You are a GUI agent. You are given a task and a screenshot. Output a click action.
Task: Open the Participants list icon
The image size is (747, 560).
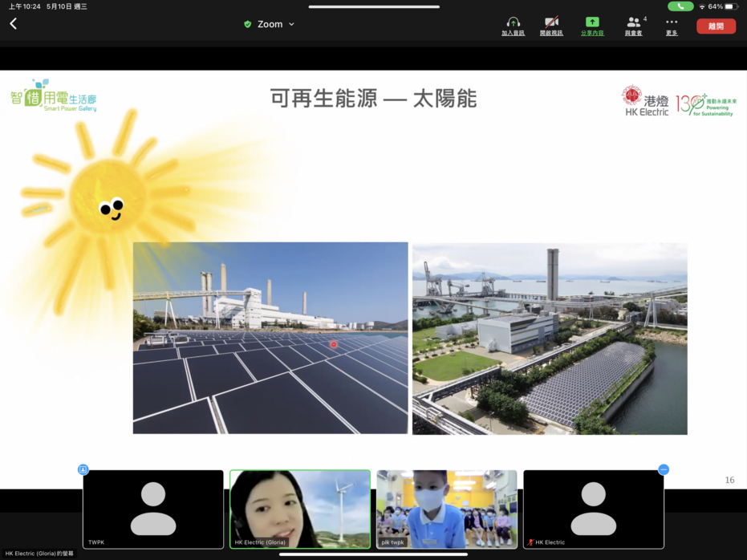tap(634, 25)
